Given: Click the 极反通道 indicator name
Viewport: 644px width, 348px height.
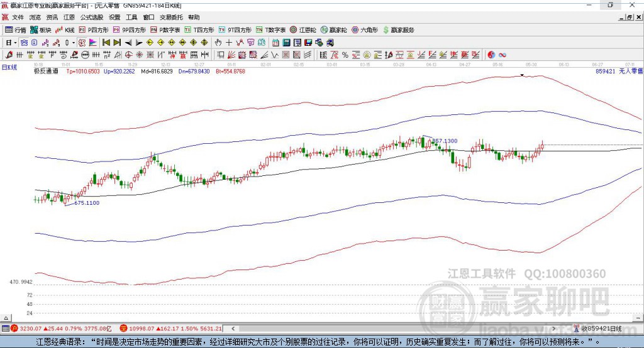Looking at the screenshot, I should point(46,71).
